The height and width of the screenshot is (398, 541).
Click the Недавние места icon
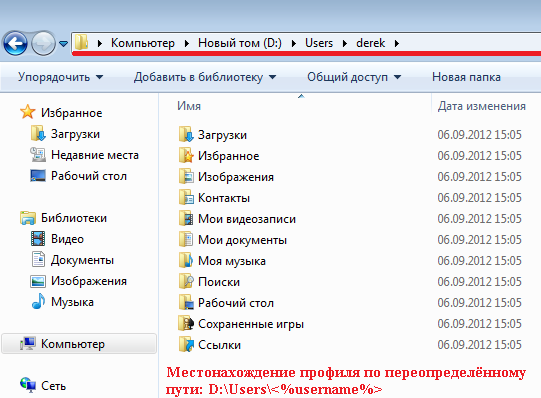click(38, 155)
